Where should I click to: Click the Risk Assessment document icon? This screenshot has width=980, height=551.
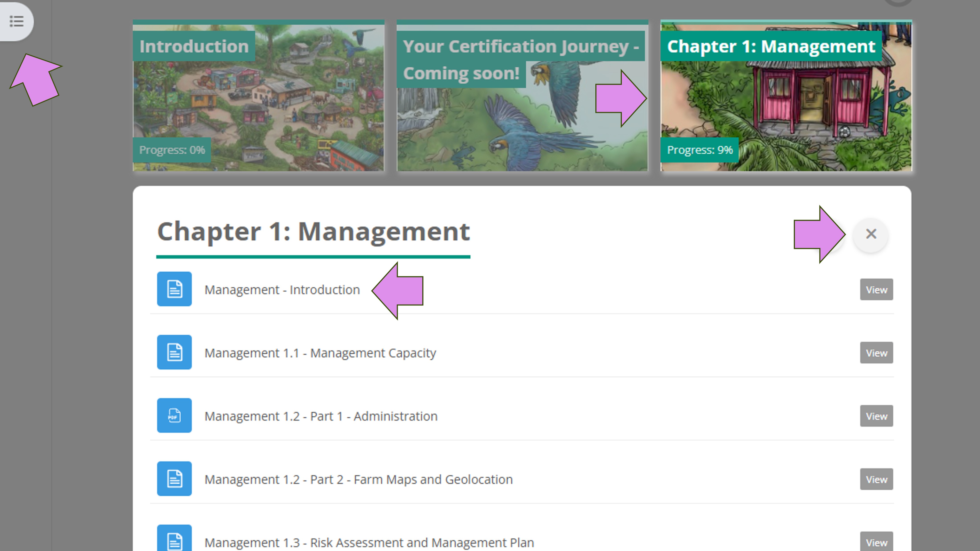point(174,540)
